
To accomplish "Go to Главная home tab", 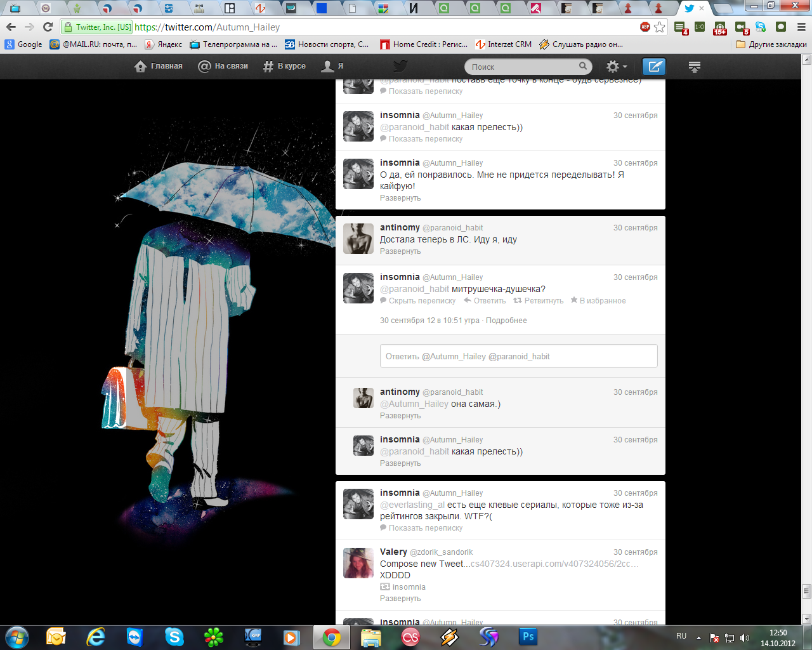I will click(x=159, y=66).
